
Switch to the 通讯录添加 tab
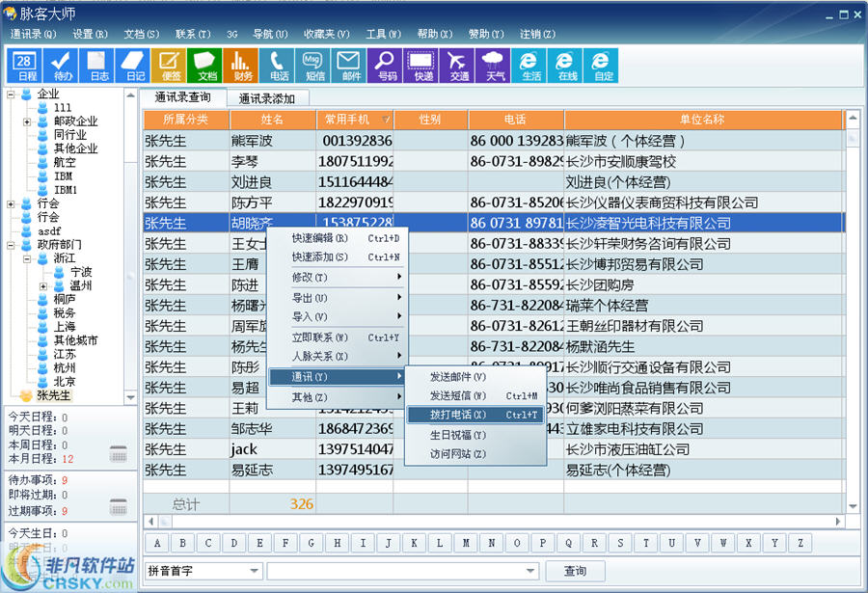tap(267, 98)
